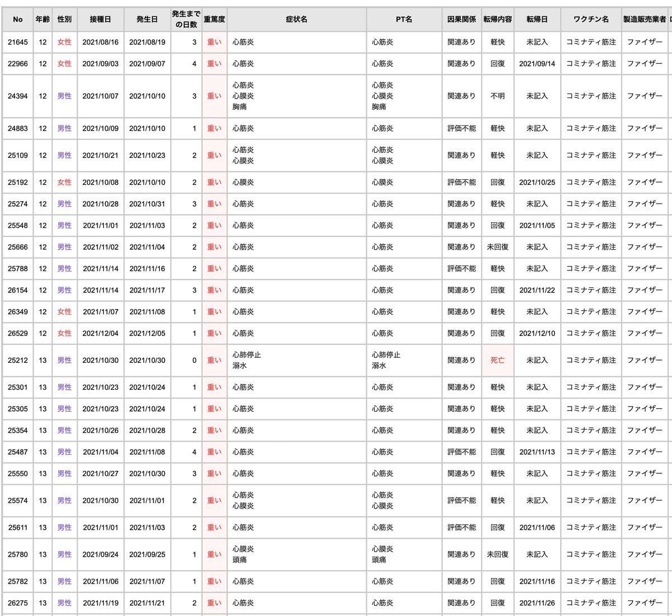Select record number 25611
This screenshot has width=672, height=616.
(x=18, y=528)
